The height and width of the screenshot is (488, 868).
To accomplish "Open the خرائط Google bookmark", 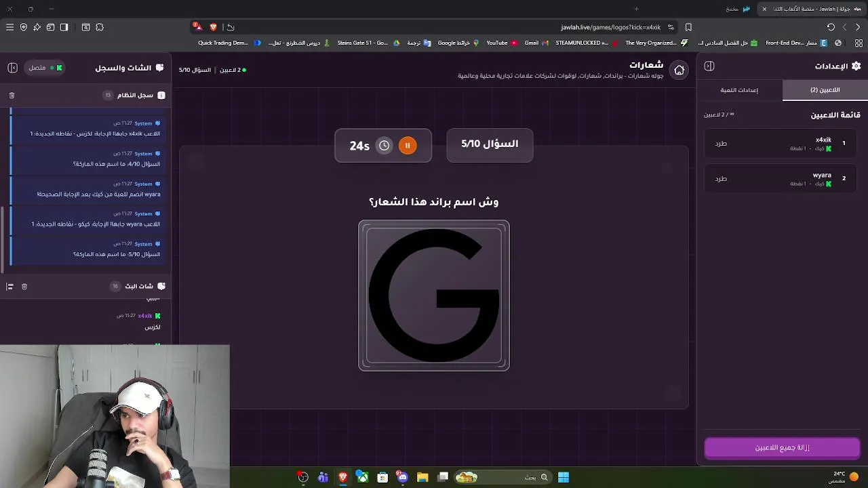I will pos(458,43).
